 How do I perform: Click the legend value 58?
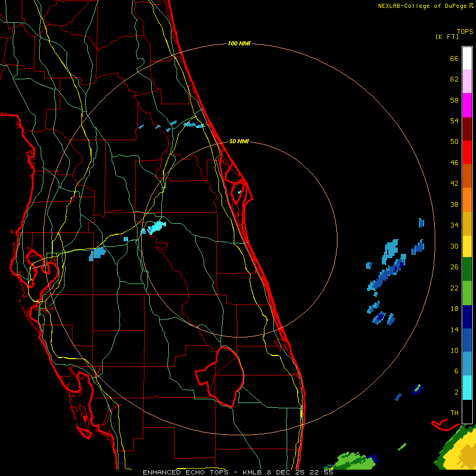click(x=454, y=100)
